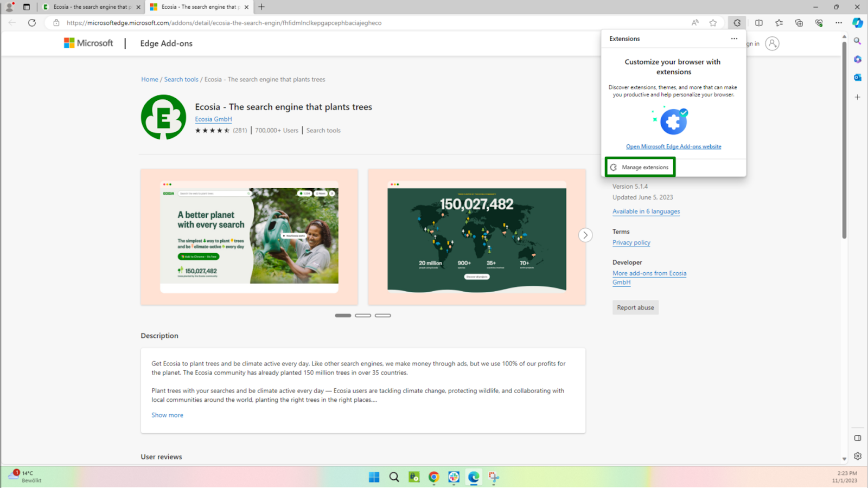868x488 pixels.
Task: Open profile icon at top-left of window
Action: point(9,7)
